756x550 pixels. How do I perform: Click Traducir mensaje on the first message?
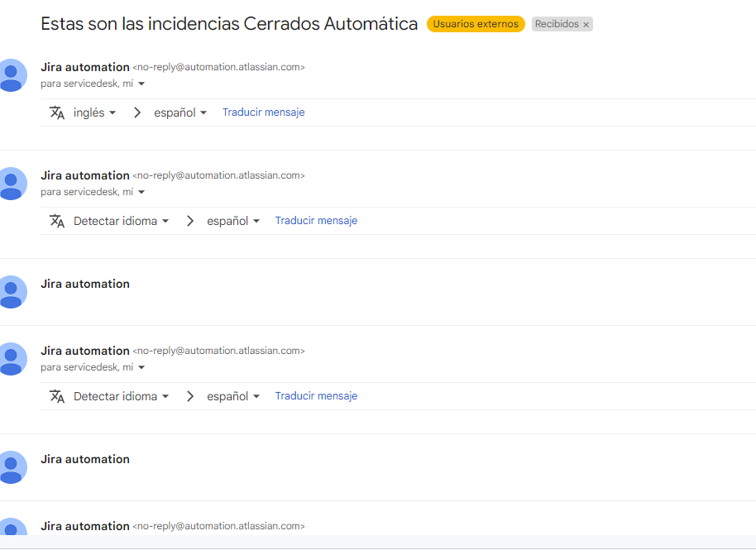point(263,112)
